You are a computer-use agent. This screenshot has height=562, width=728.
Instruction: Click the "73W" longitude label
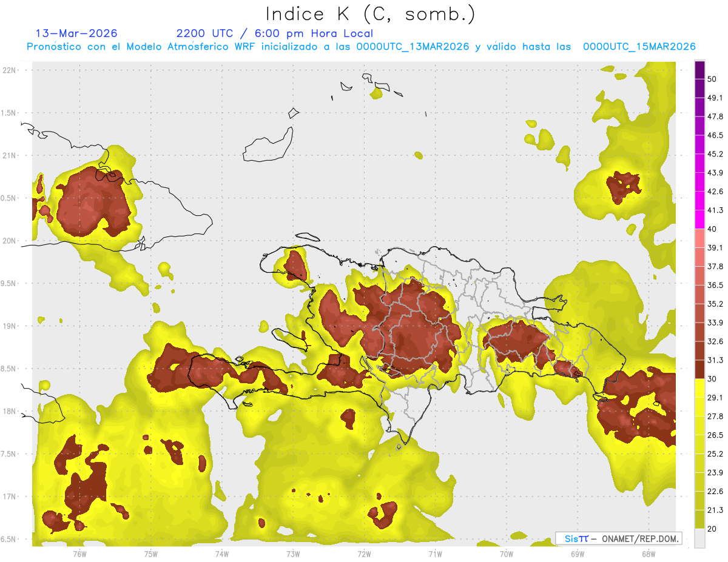(x=293, y=554)
